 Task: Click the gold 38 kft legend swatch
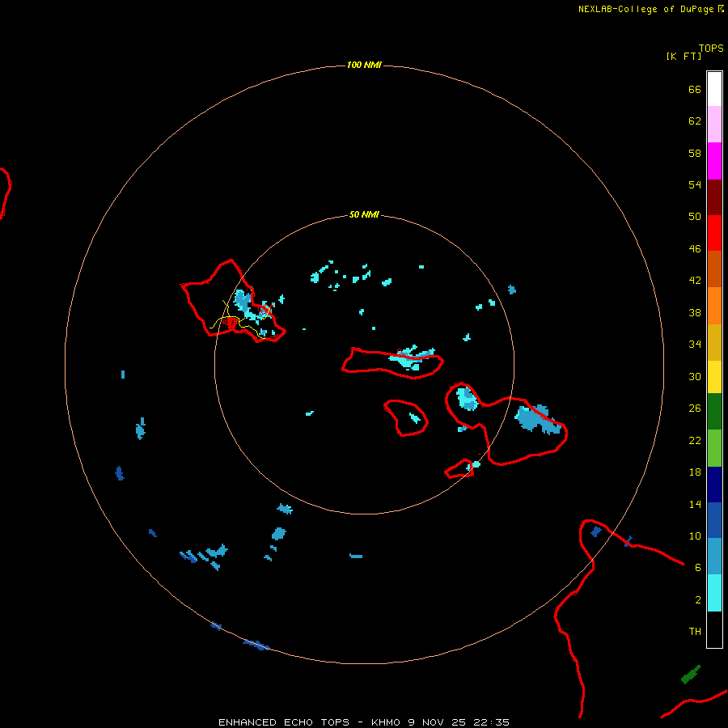(x=714, y=342)
